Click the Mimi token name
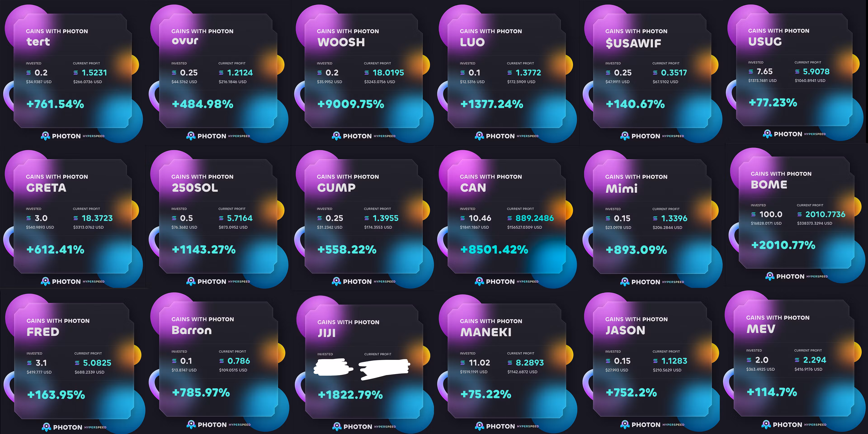This screenshot has width=868, height=434. [621, 188]
